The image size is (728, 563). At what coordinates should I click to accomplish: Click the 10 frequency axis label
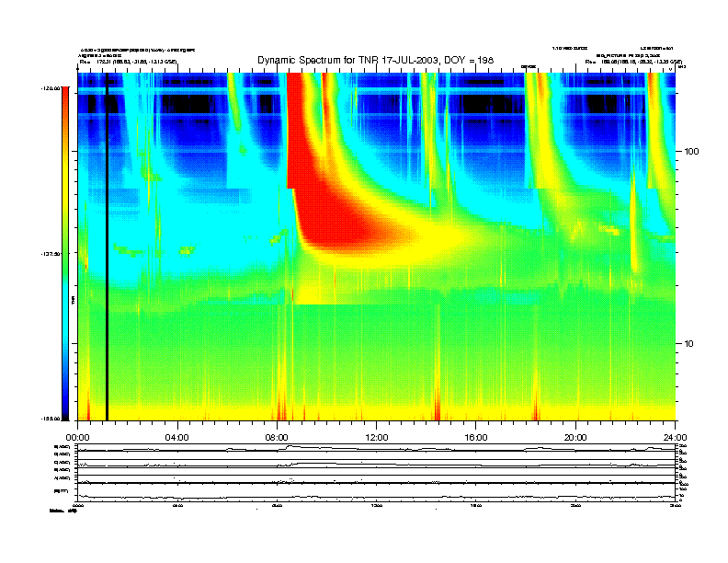[689, 344]
